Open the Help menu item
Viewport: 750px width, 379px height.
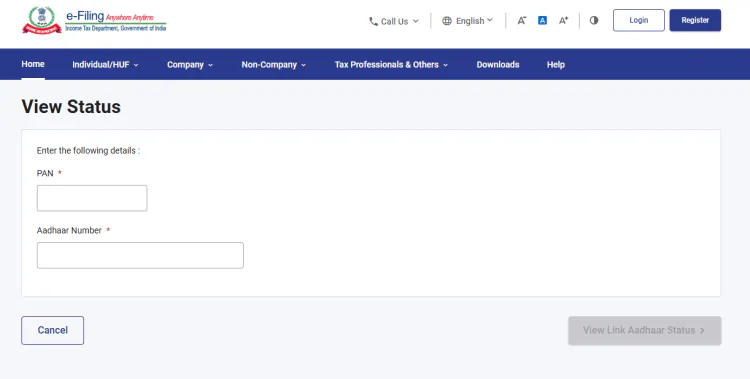(556, 65)
